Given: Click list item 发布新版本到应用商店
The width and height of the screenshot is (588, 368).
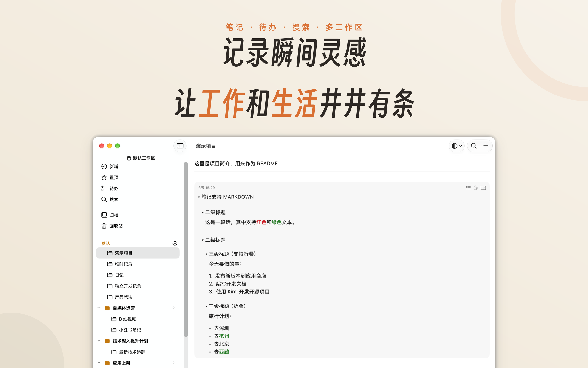Looking at the screenshot, I should click(240, 276).
